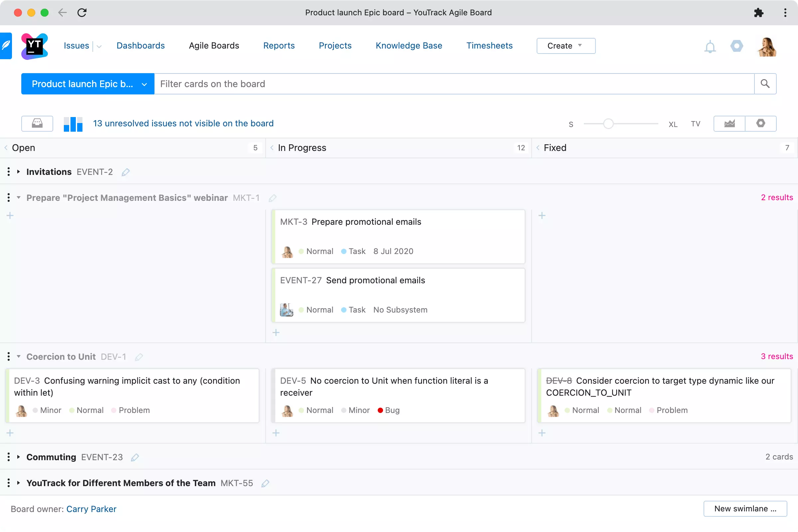The image size is (798, 532).
Task: Collapse the In Progress column
Action: click(x=272, y=148)
